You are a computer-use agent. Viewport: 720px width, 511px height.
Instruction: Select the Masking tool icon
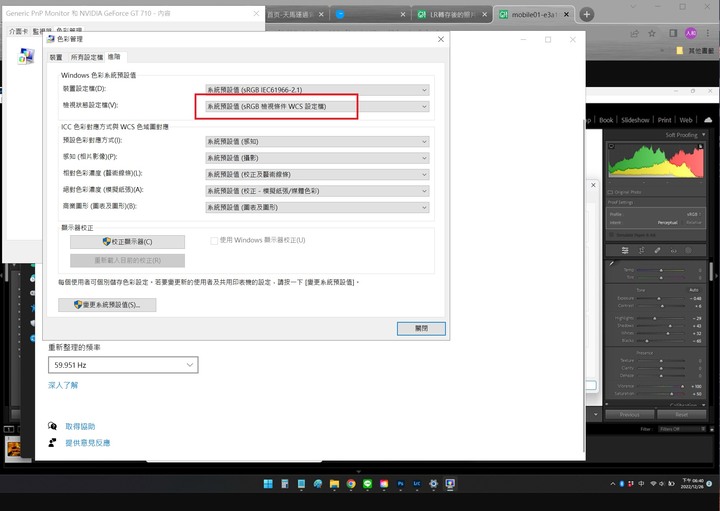(688, 250)
